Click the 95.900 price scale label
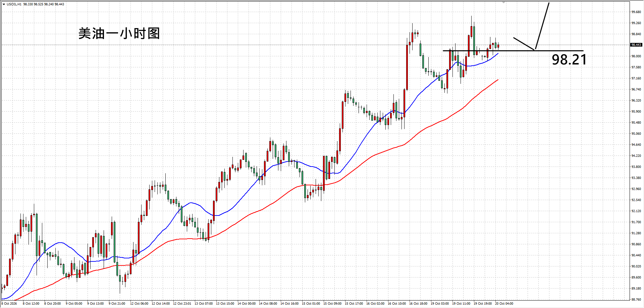 636,112
